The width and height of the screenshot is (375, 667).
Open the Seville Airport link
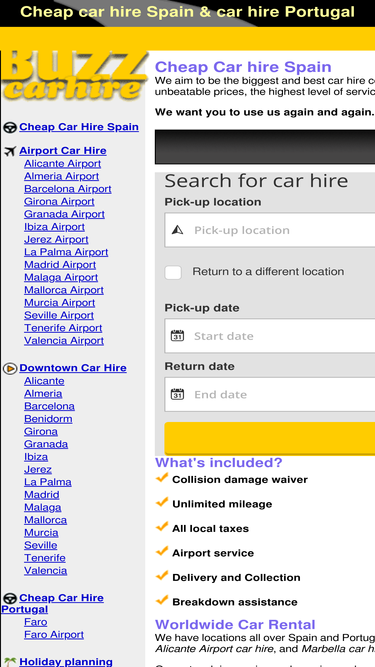[59, 315]
